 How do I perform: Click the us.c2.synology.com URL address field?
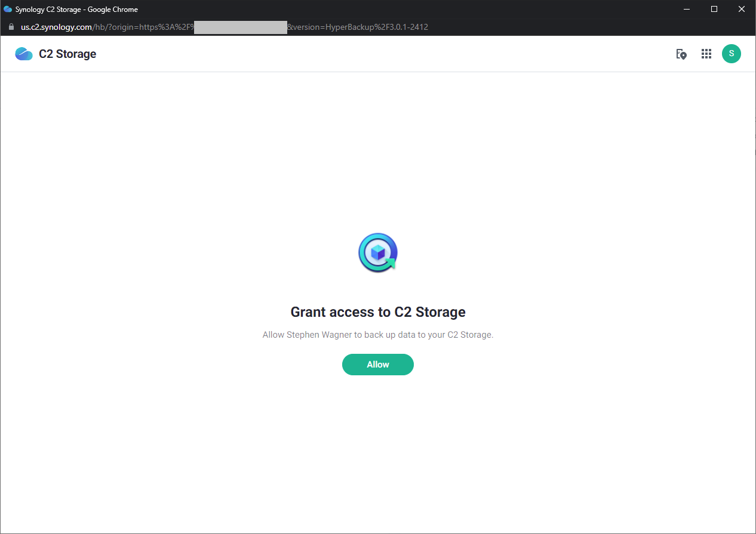[x=225, y=27]
